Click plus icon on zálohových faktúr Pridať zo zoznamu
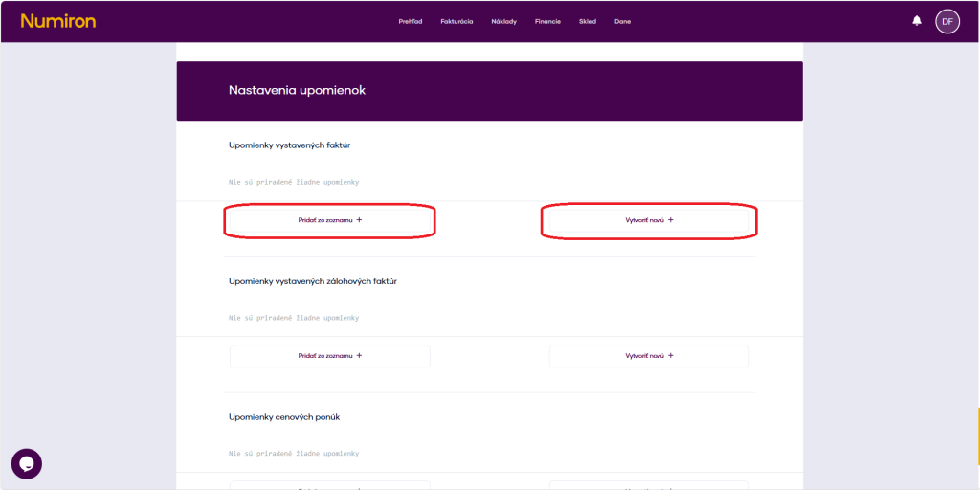This screenshot has width=980, height=490. pos(359,356)
